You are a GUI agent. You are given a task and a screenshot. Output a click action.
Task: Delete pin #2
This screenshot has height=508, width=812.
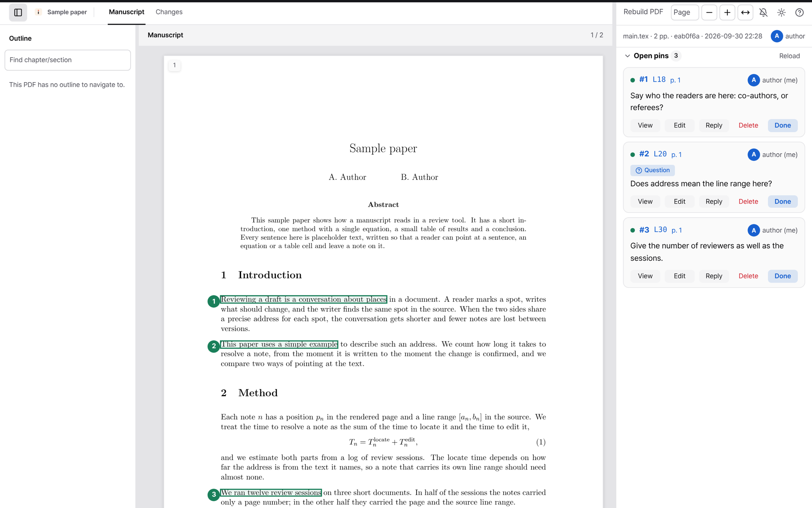[748, 202]
